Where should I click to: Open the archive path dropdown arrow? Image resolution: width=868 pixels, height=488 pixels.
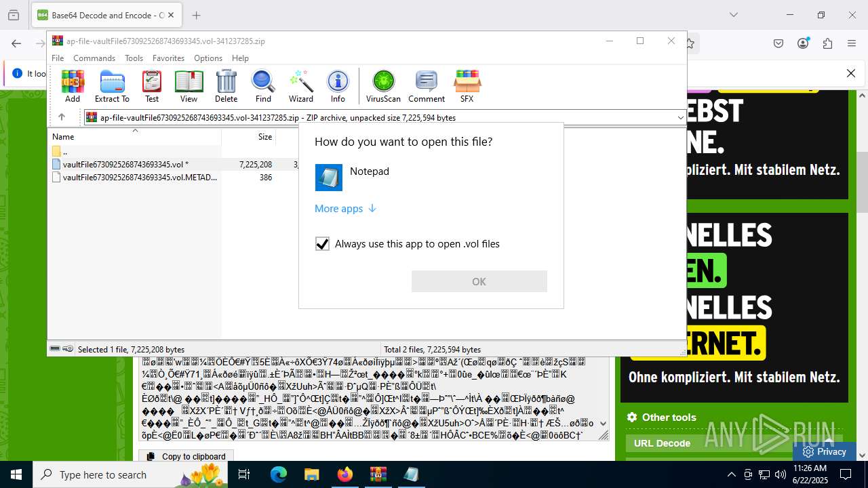(x=681, y=117)
